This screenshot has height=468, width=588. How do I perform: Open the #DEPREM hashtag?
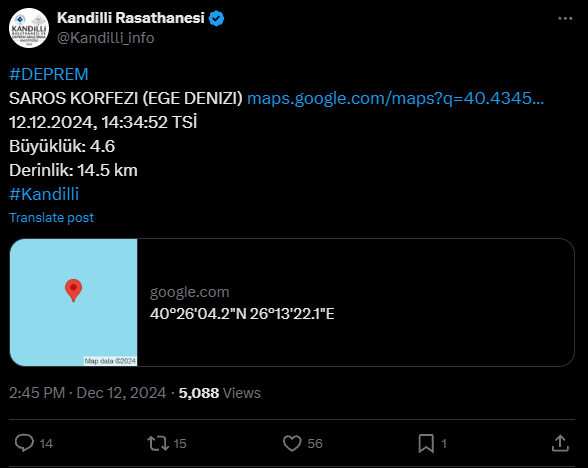[49, 74]
